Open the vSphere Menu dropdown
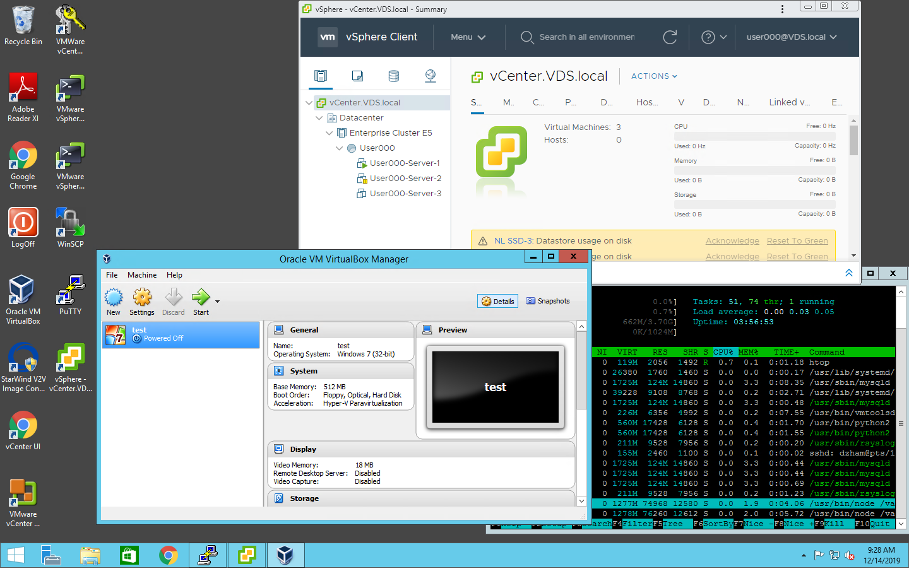Viewport: 909px width, 588px height. coord(468,37)
